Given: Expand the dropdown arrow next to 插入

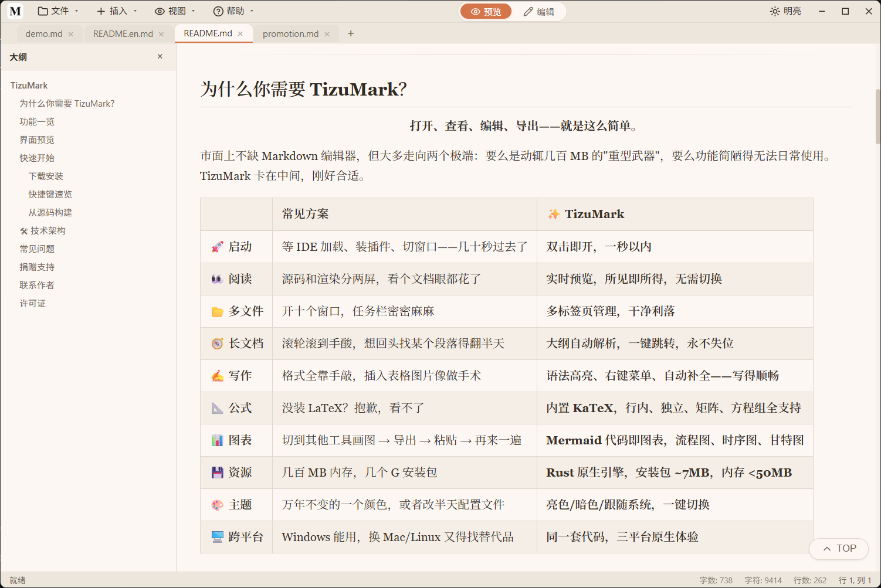Looking at the screenshot, I should tap(135, 11).
